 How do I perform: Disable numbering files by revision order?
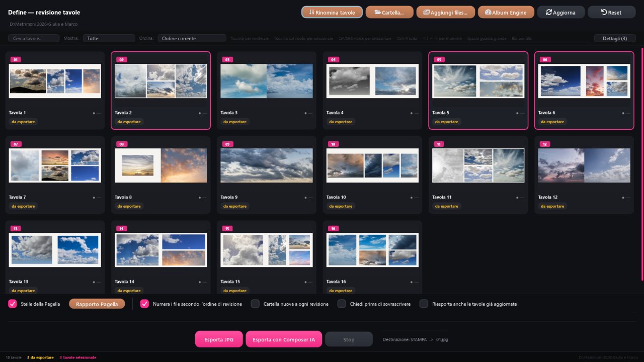pos(144,304)
